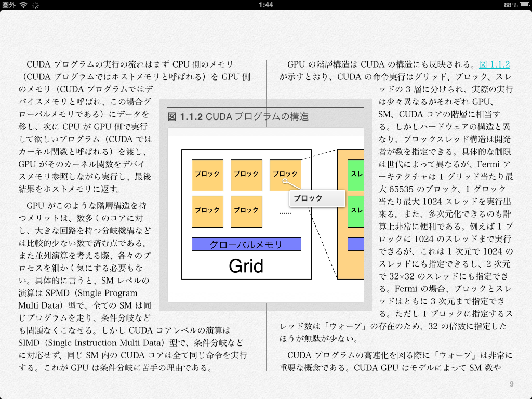Screen dimensions: 532x399
Task: Tap the 圏外 carrier status text
Action: pos(9,5)
